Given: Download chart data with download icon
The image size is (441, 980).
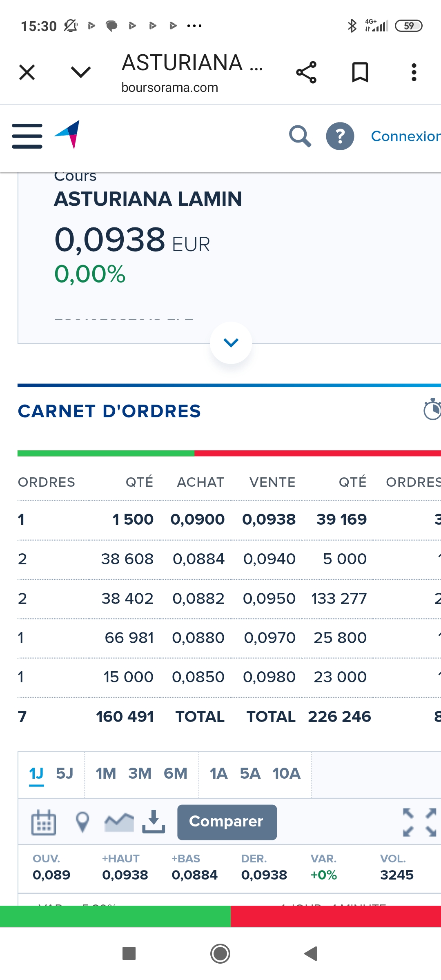Looking at the screenshot, I should pyautogui.click(x=154, y=821).
